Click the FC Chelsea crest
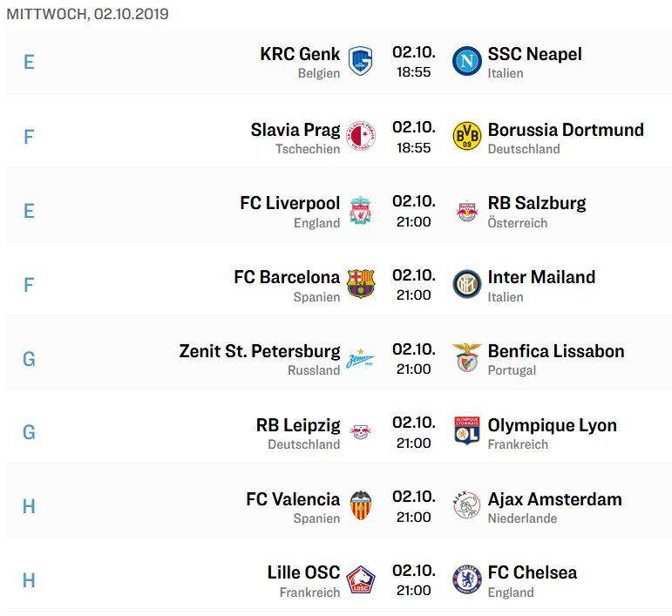Screen dimensions: 672x616 pyautogui.click(x=466, y=579)
